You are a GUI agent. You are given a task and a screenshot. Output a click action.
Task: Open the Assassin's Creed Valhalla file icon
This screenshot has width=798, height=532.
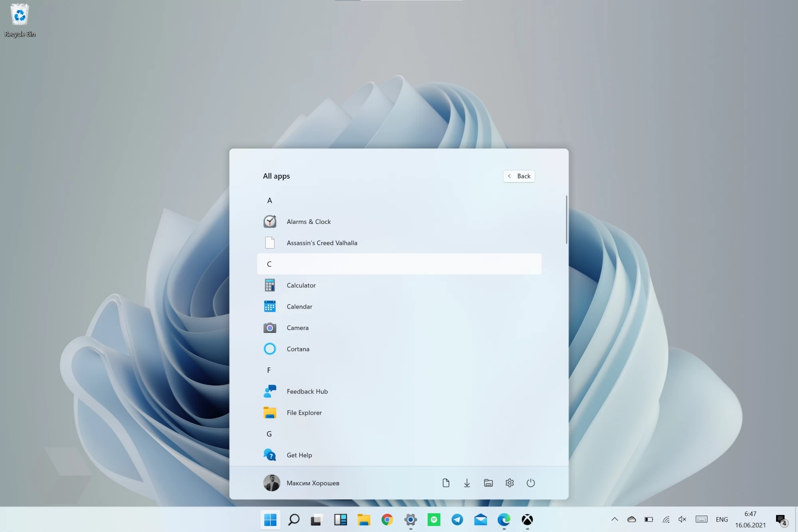pyautogui.click(x=270, y=243)
